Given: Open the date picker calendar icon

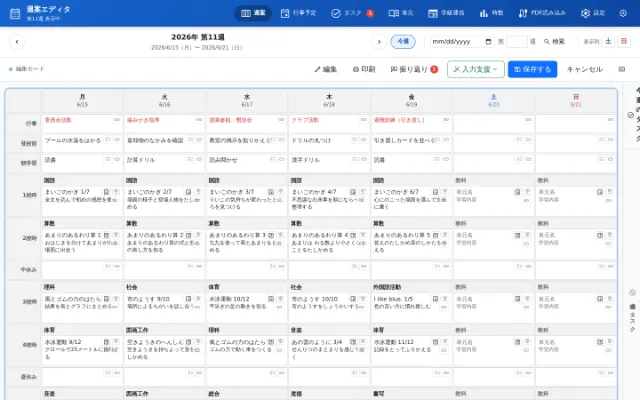Looking at the screenshot, I should coord(488,42).
